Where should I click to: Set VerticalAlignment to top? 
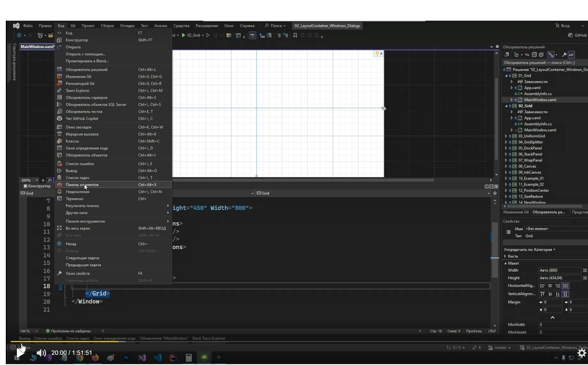pos(542,294)
